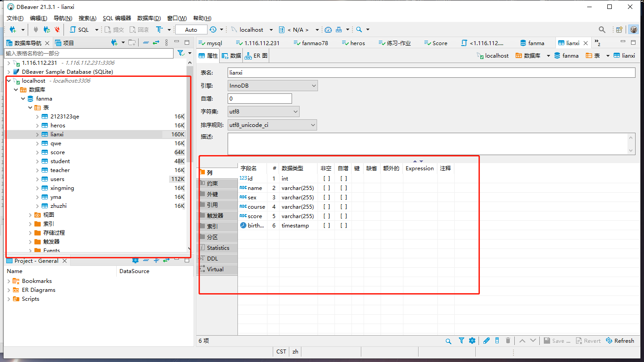
Task: Toggle the Not Null checkbox for id column
Action: pyautogui.click(x=326, y=178)
